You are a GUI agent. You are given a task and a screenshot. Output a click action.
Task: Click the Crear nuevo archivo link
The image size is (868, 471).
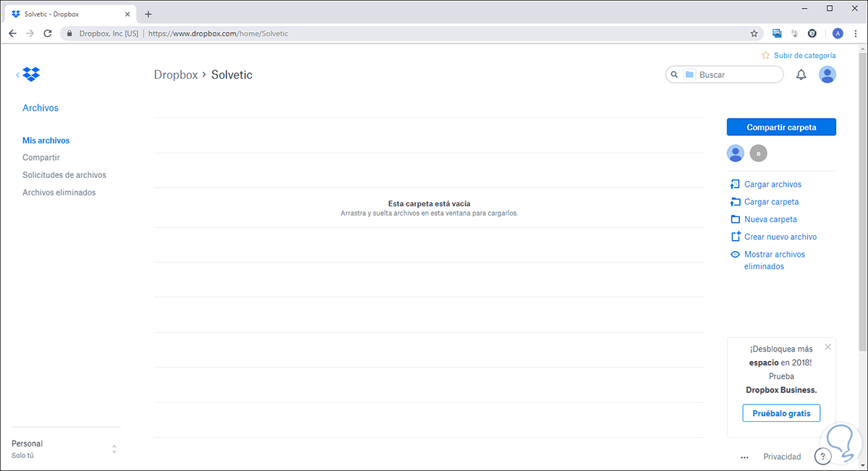(x=780, y=237)
